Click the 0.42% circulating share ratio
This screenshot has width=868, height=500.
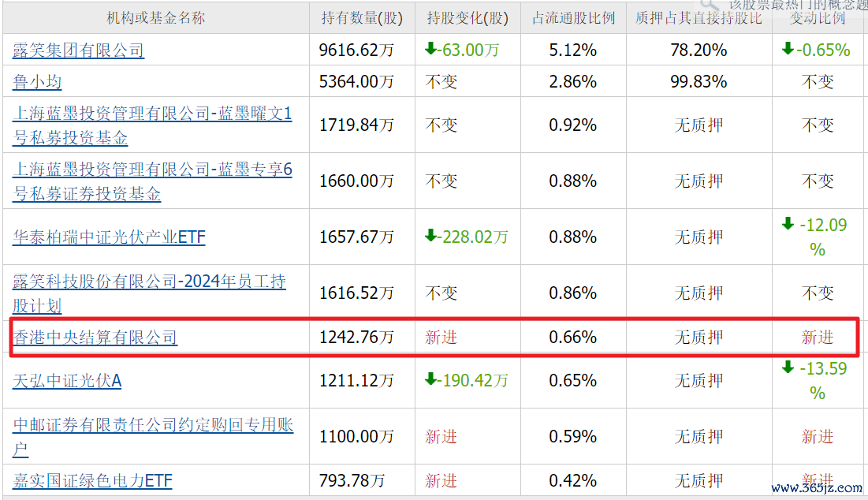[x=573, y=480]
